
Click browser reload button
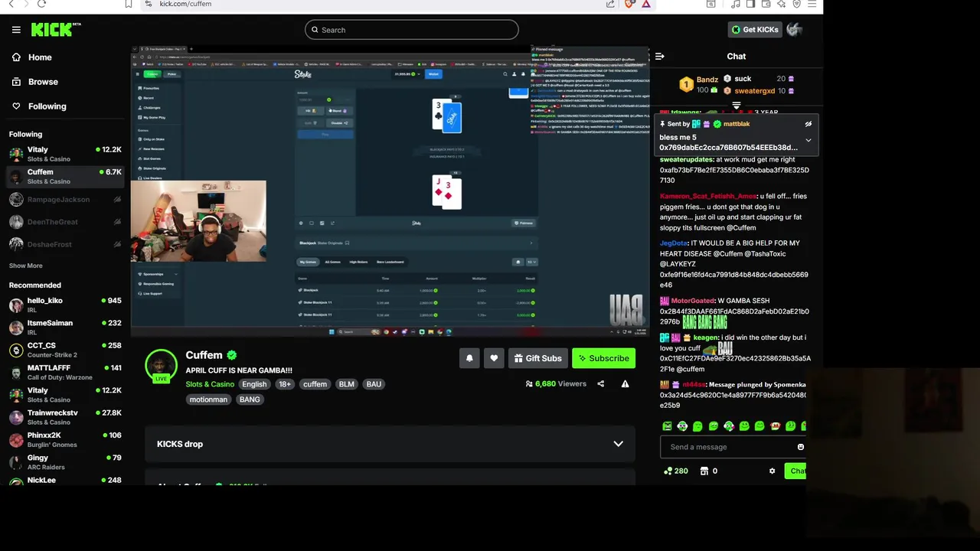pyautogui.click(x=41, y=4)
